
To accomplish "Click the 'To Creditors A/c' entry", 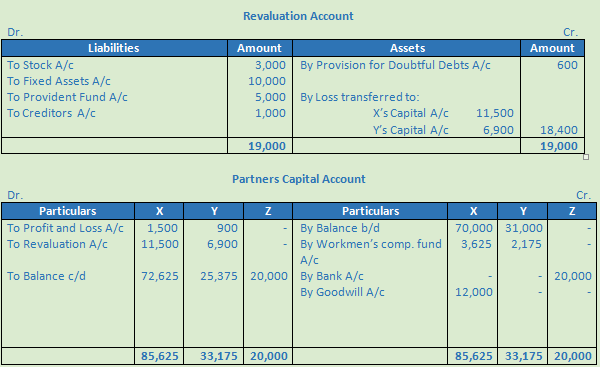I will click(51, 113).
